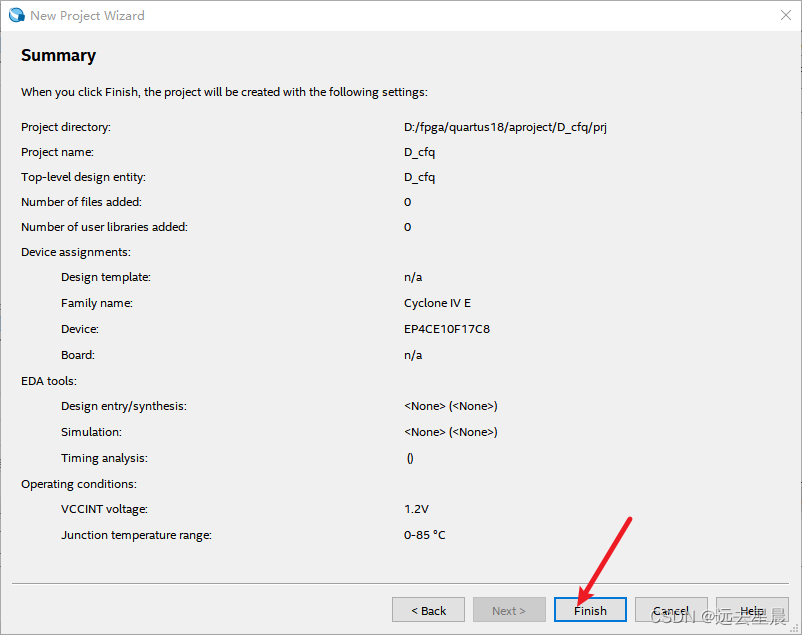Click the Top-level design entity value D_cfq
This screenshot has height=635, width=802.
click(419, 177)
